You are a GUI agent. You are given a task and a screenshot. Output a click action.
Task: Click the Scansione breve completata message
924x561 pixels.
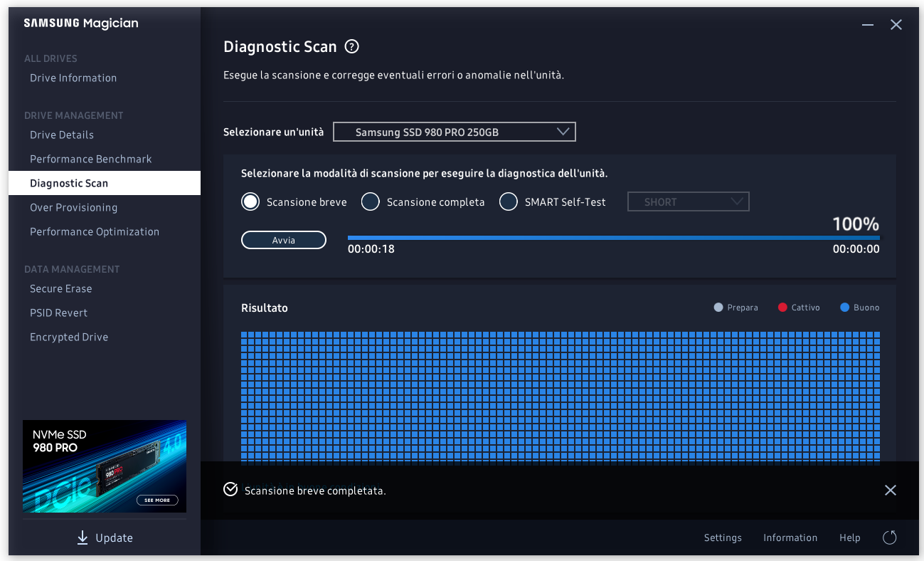(x=315, y=491)
